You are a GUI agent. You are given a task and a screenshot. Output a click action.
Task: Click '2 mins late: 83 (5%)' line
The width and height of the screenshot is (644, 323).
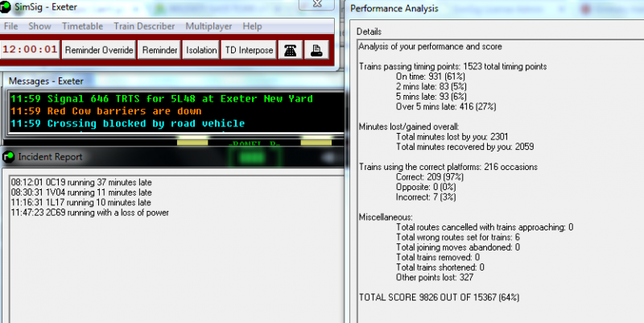431,86
